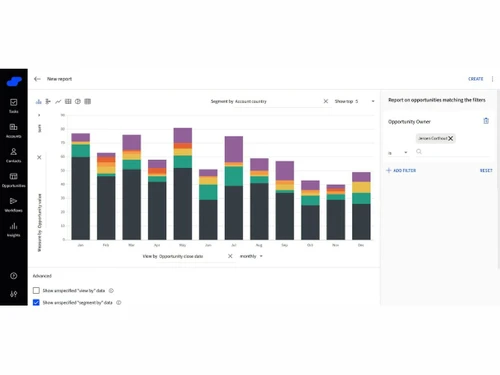The height and width of the screenshot is (375, 500).
Task: Open Accounts in the sidebar
Action: click(14, 130)
